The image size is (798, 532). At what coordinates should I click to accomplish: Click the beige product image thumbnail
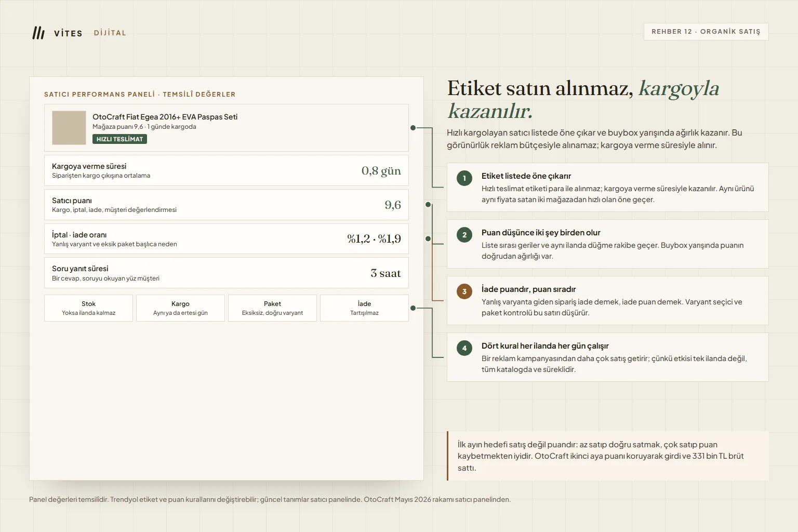(69, 128)
